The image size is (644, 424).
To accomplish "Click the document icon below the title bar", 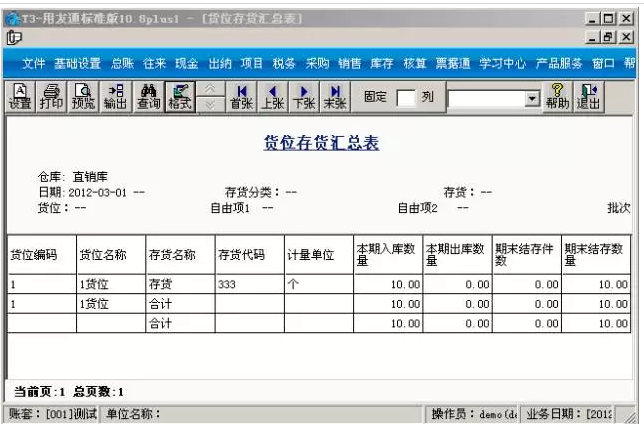I will [14, 38].
